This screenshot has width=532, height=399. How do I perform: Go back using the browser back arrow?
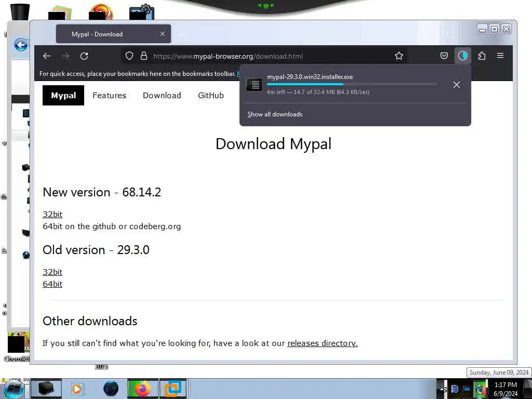(x=47, y=56)
